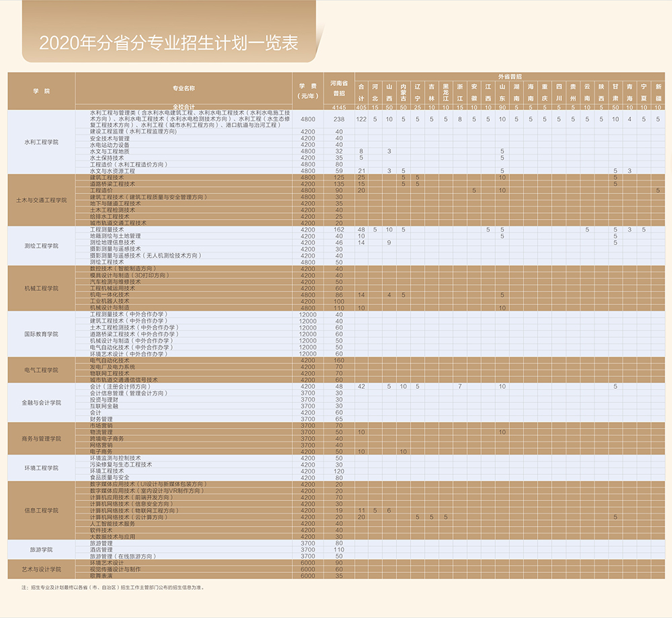
Task: Click the 2020年分省分专业招生计划一览表 title banner
Action: point(168,43)
